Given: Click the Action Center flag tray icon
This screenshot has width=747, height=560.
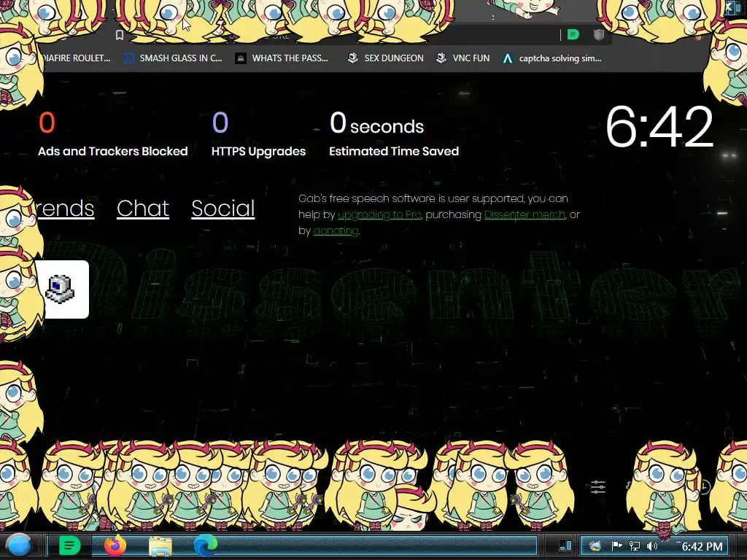Looking at the screenshot, I should [616, 546].
